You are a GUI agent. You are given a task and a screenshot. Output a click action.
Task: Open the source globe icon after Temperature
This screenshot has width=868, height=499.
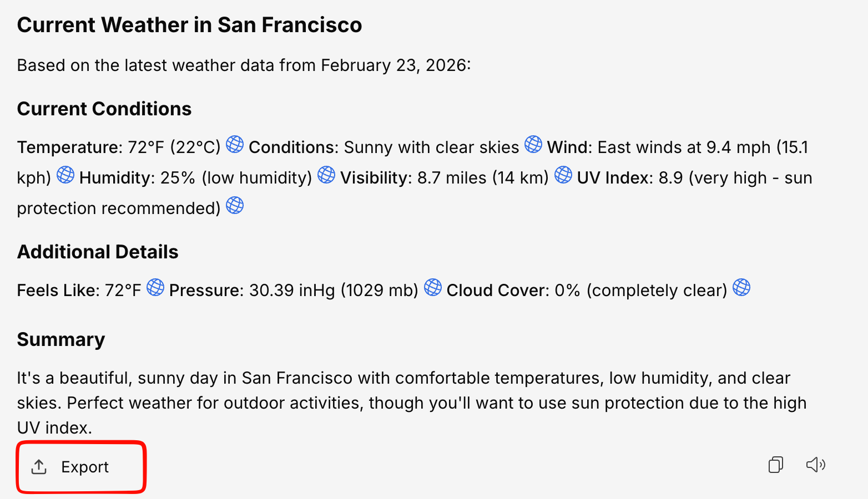(x=235, y=144)
